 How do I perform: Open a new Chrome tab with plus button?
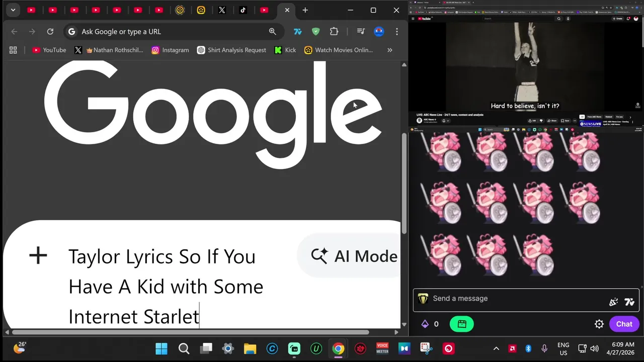click(305, 10)
